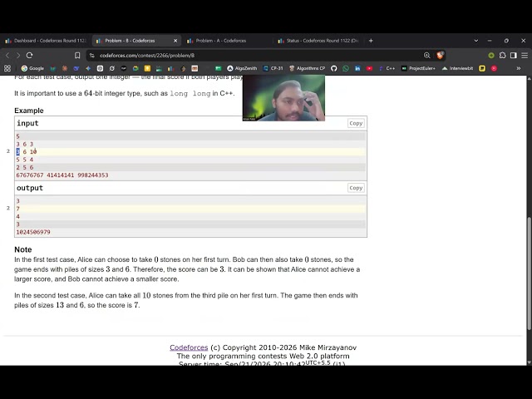Open the AlgoZenith bookmark
Viewport: 532px width, 399px height.
[242, 68]
